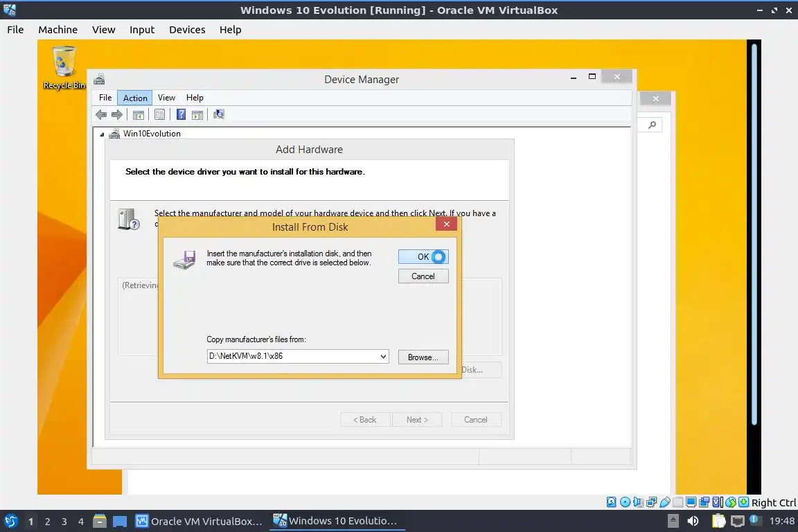
Task: Click the shared folders indicator in VirtualBox status bar
Action: (678, 502)
